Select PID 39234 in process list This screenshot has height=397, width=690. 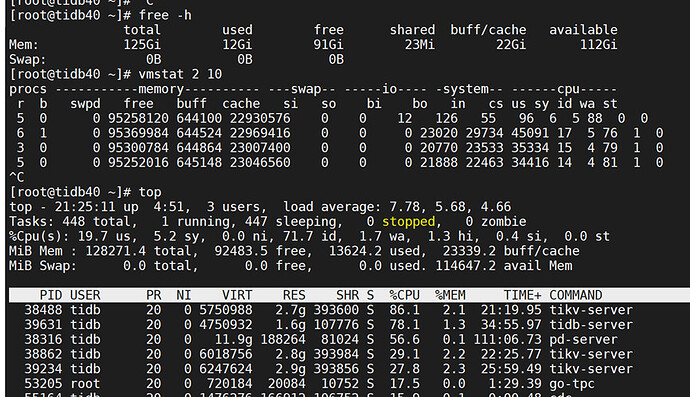pyautogui.click(x=43, y=369)
